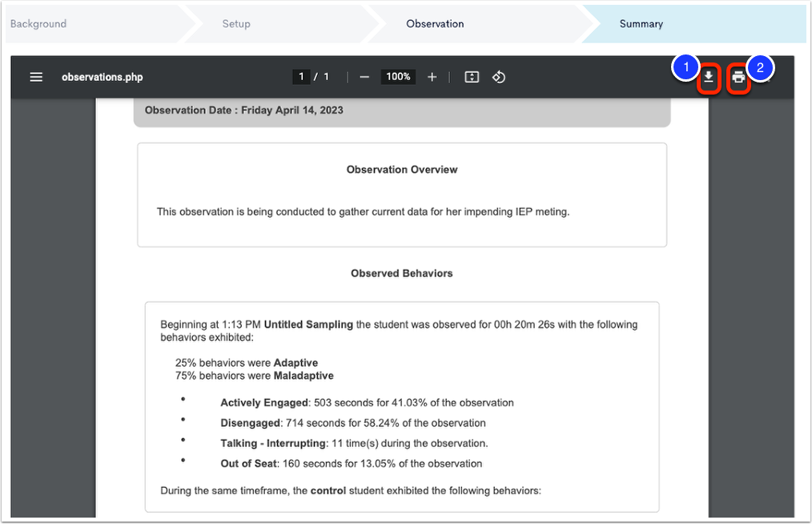
Task: Click the Observation Date Friday April 14, 2023 text
Action: (x=244, y=111)
